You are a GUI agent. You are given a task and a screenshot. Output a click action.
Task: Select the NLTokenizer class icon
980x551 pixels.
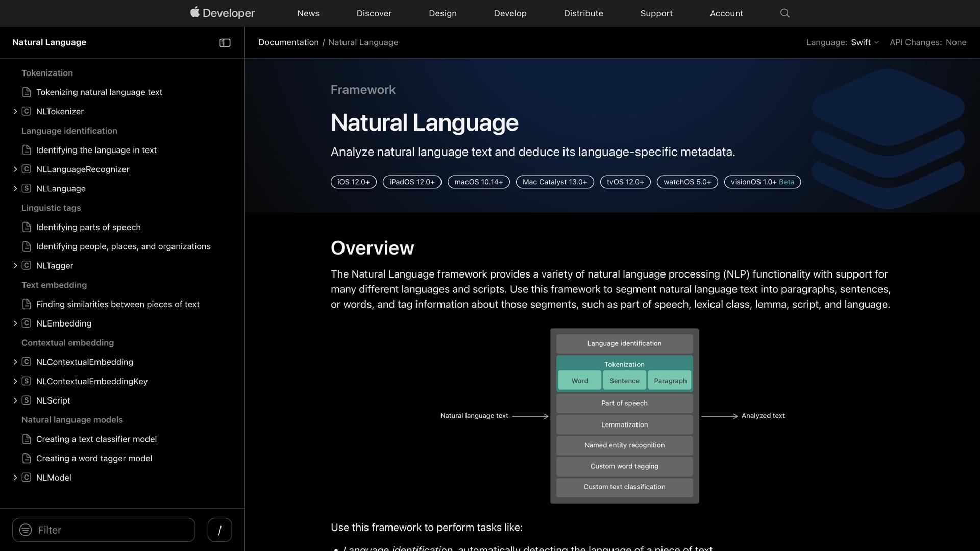26,111
